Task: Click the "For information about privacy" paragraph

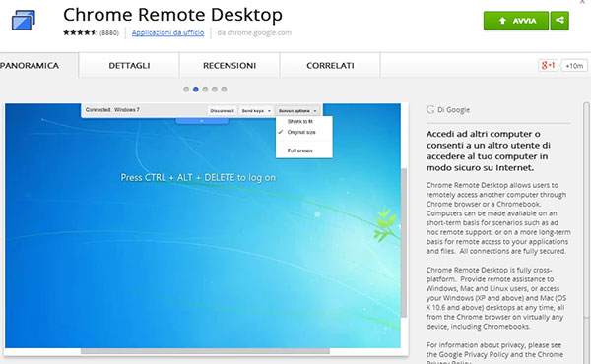Action: coord(494,352)
